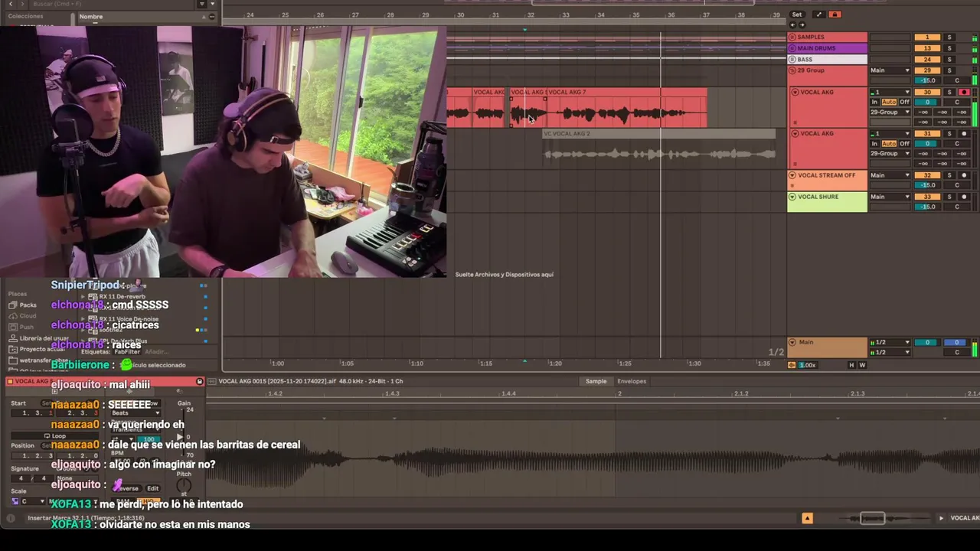980x551 pixels.
Task: Toggle the automation mode icon below Main
Action: pyautogui.click(x=792, y=365)
